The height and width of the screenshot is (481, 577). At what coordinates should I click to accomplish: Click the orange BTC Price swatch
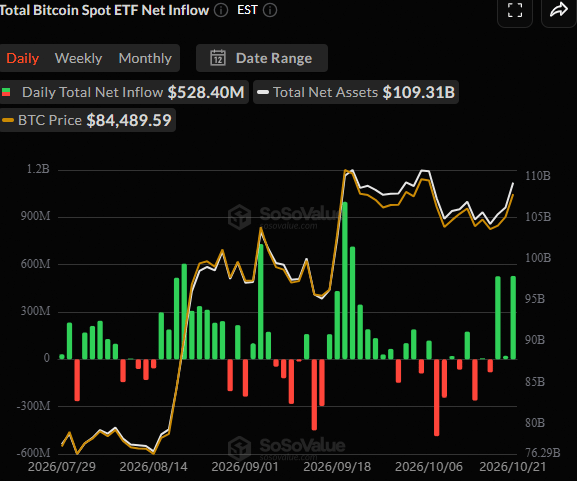pyautogui.click(x=8, y=120)
